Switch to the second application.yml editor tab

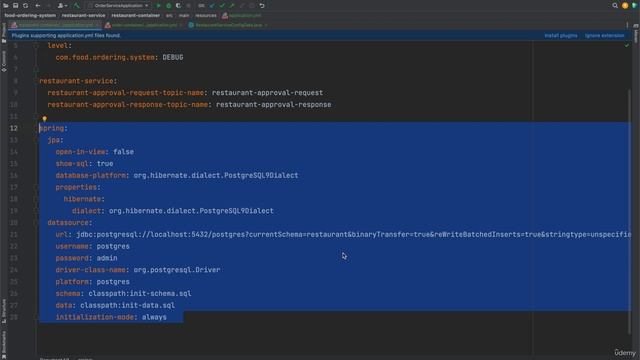[144, 25]
